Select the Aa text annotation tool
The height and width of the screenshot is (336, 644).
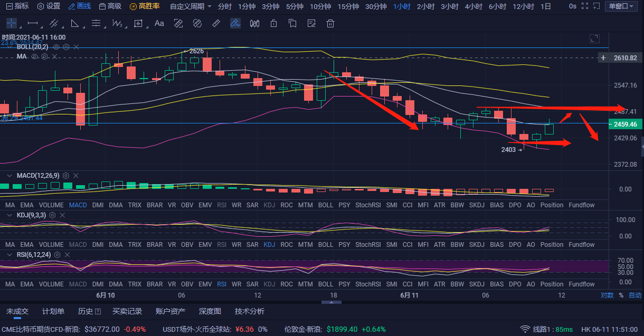[x=159, y=23]
